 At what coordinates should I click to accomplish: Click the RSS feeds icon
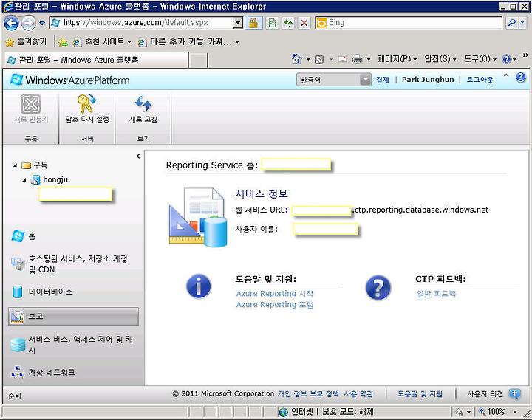click(x=319, y=59)
